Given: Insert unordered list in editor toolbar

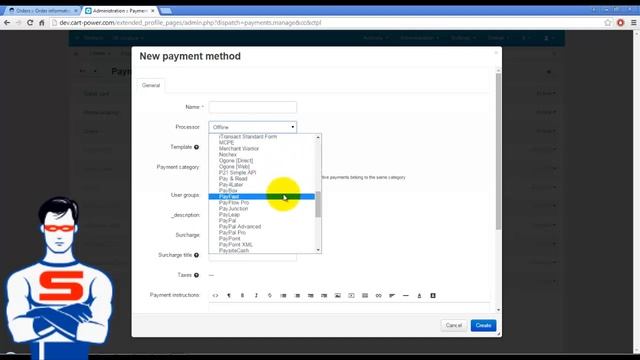Looking at the screenshot, I should [x=283, y=296].
